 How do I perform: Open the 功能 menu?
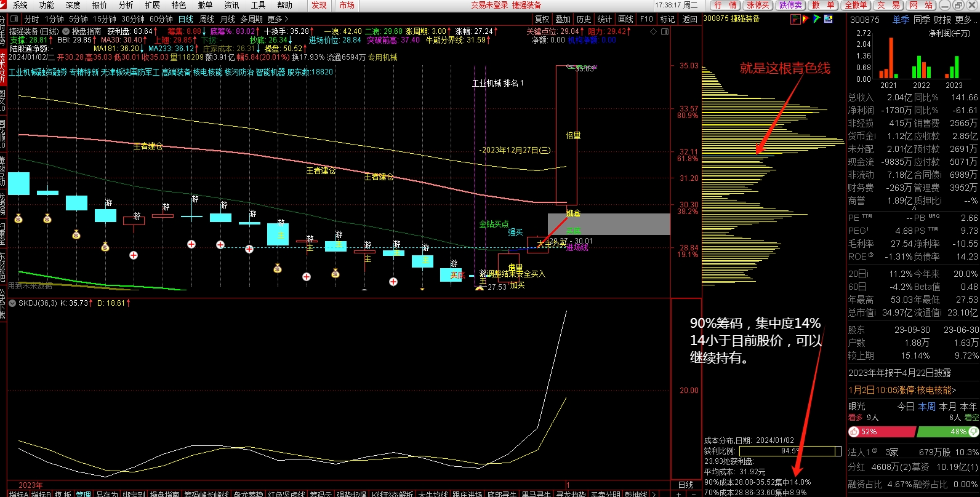pyautogui.click(x=47, y=5)
